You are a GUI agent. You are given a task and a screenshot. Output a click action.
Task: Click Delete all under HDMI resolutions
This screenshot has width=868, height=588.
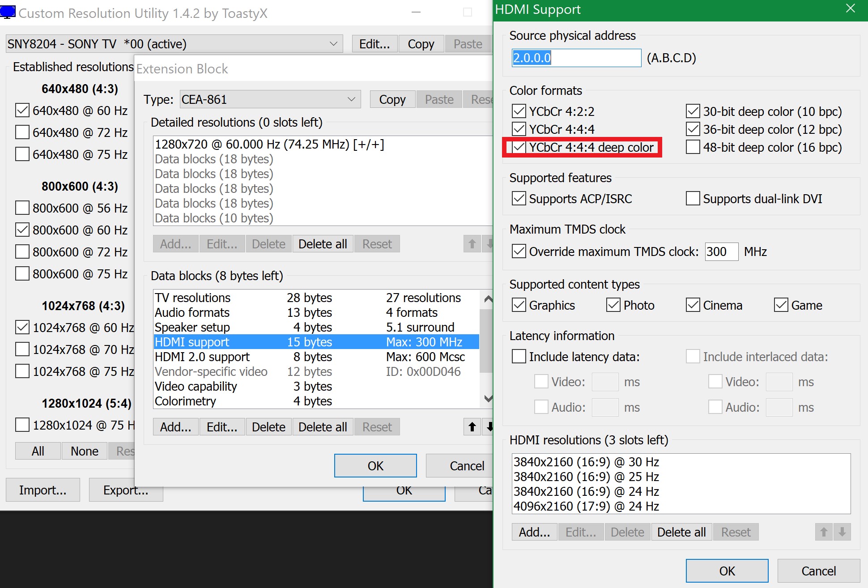click(681, 532)
